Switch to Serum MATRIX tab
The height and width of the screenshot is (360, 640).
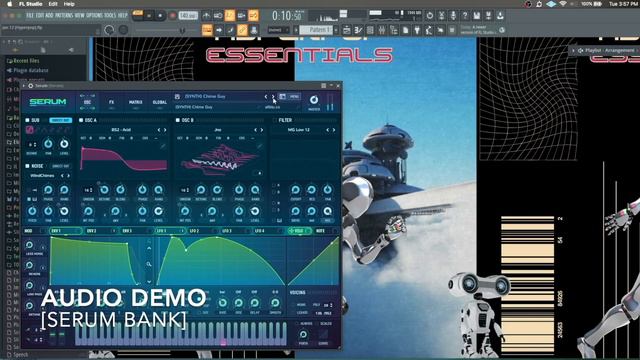[x=136, y=102]
